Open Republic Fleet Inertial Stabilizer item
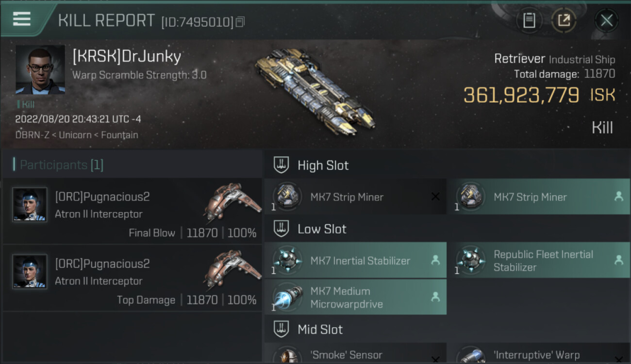Image resolution: width=631 pixels, height=364 pixels. pos(538,260)
